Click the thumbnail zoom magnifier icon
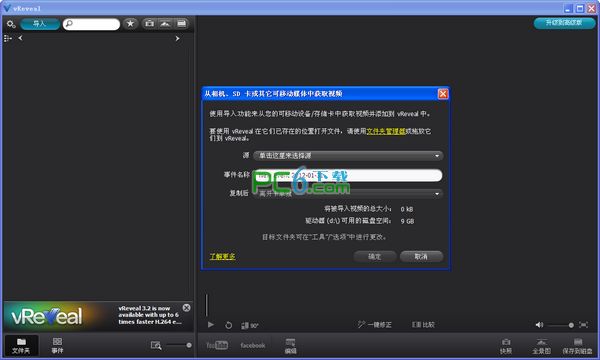Image resolution: width=600 pixels, height=360 pixels. pos(156,345)
